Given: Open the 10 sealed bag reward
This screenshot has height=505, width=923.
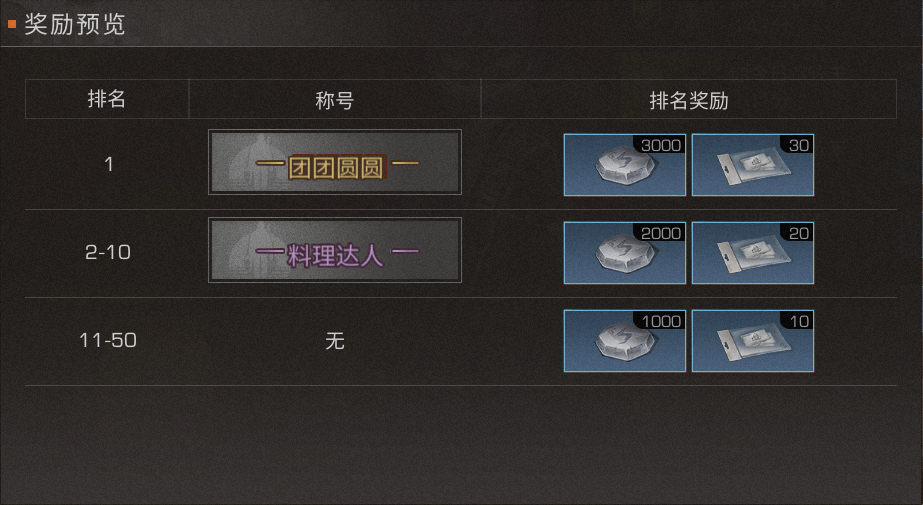Looking at the screenshot, I should (x=753, y=341).
